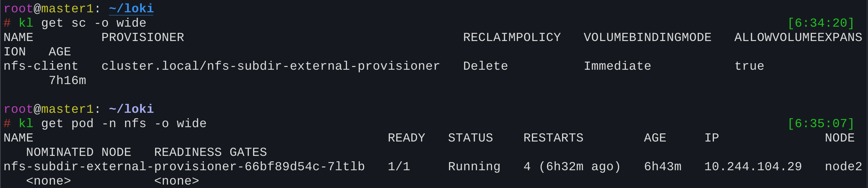Screen dimensions: 868x188
Task: Click the pod IP address 10.244.104.29
Action: tap(753, 167)
